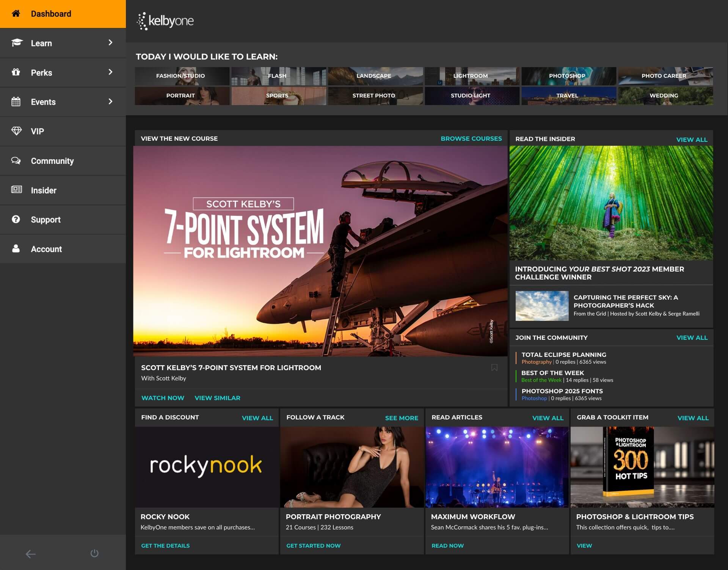Select the Learn graduation cap icon

pos(17,43)
